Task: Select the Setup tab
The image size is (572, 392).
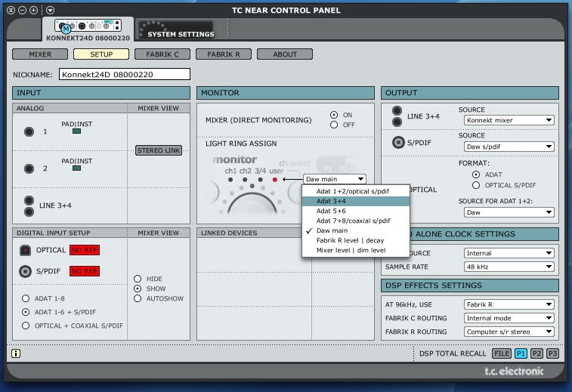Action: point(101,54)
